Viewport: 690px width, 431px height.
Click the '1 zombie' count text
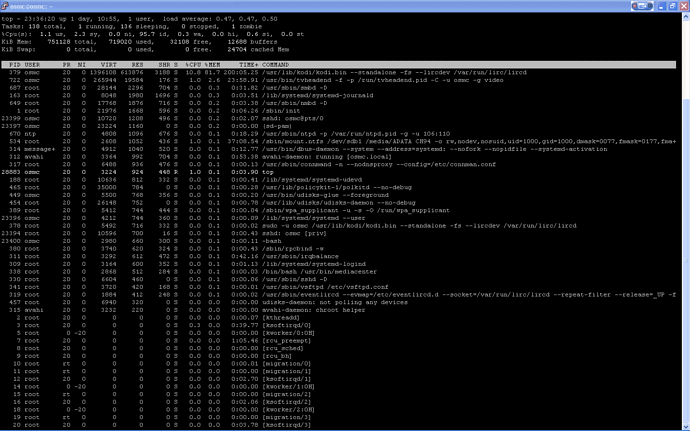coord(246,26)
